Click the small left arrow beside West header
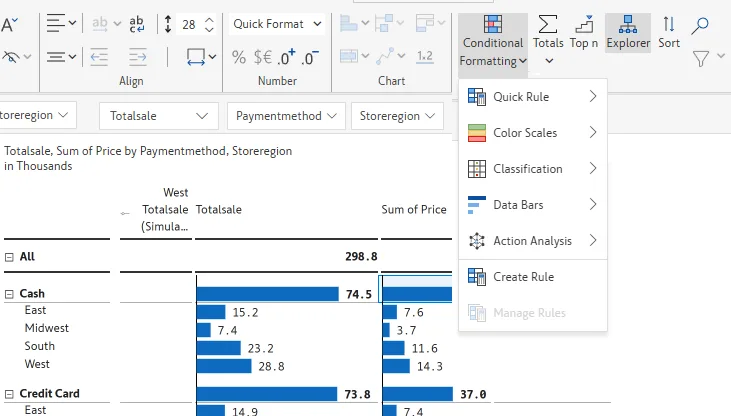731x416 pixels. pyautogui.click(x=124, y=213)
